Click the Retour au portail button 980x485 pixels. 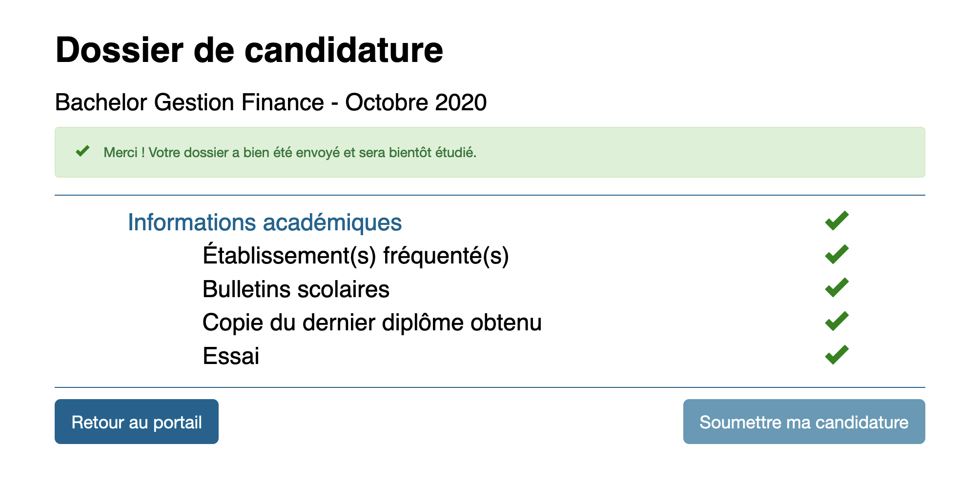(x=136, y=422)
